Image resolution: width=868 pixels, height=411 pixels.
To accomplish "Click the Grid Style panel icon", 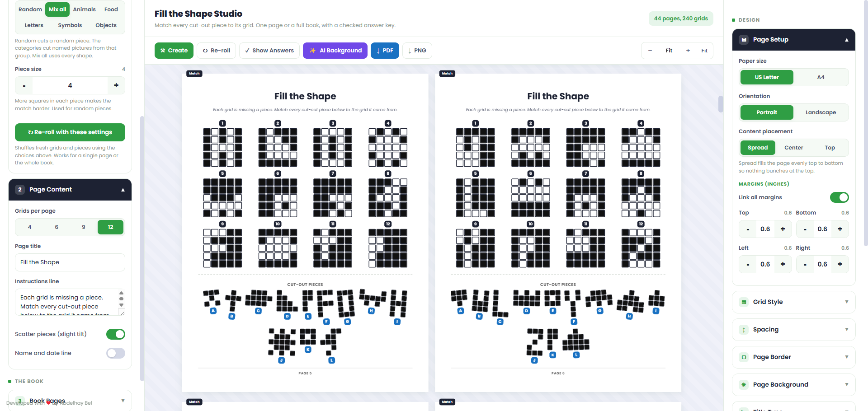I will click(x=744, y=302).
